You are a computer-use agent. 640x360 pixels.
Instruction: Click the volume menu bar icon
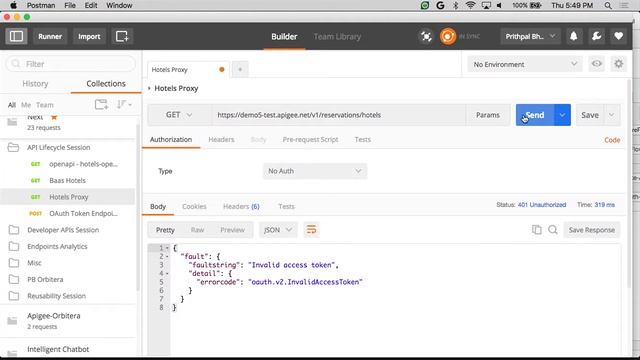point(500,5)
